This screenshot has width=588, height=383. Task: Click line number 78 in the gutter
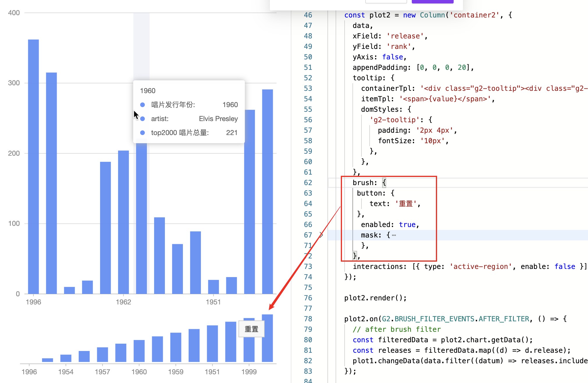point(307,319)
